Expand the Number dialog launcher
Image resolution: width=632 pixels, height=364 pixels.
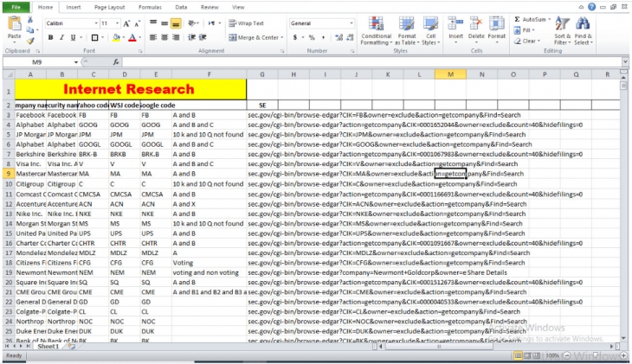pos(352,51)
